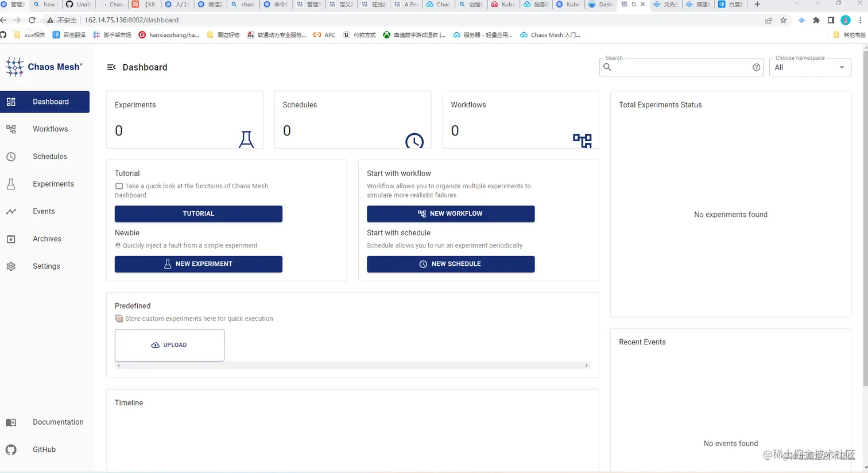This screenshot has height=473, width=868.
Task: Reload the page with the refresh icon
Action: tap(32, 20)
